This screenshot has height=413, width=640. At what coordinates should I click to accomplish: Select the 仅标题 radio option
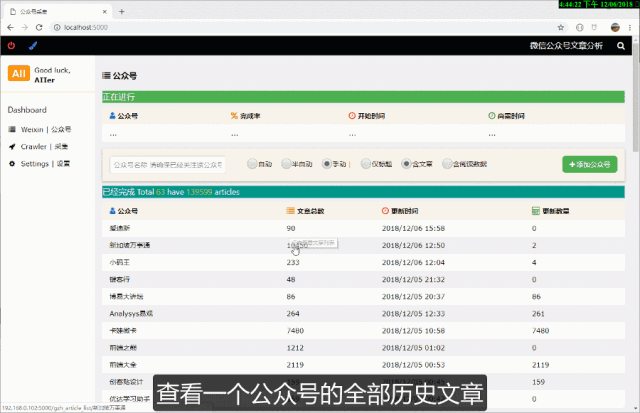[366, 164]
